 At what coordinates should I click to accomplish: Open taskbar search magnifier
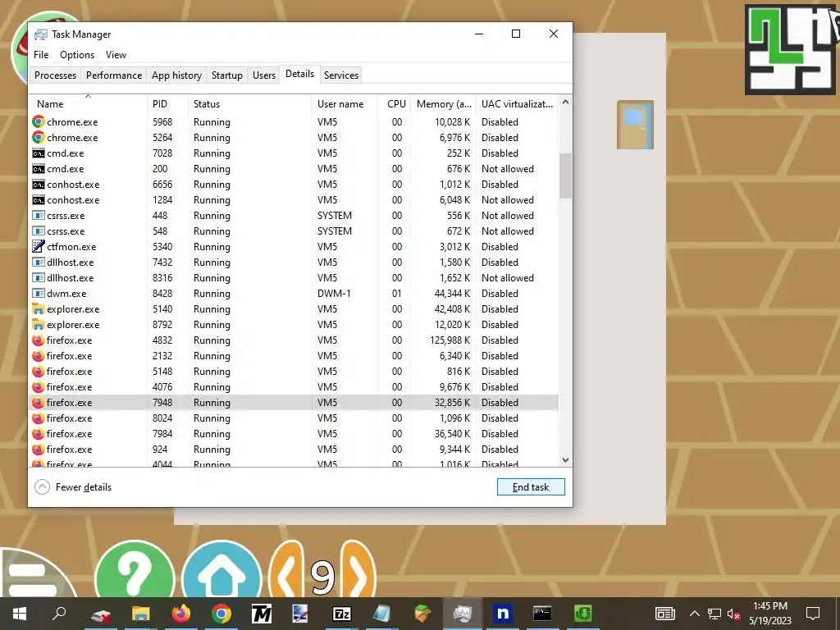pyautogui.click(x=59, y=614)
